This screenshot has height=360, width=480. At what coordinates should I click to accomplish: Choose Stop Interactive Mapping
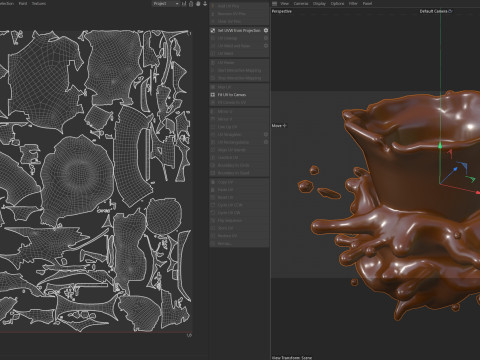click(x=239, y=78)
